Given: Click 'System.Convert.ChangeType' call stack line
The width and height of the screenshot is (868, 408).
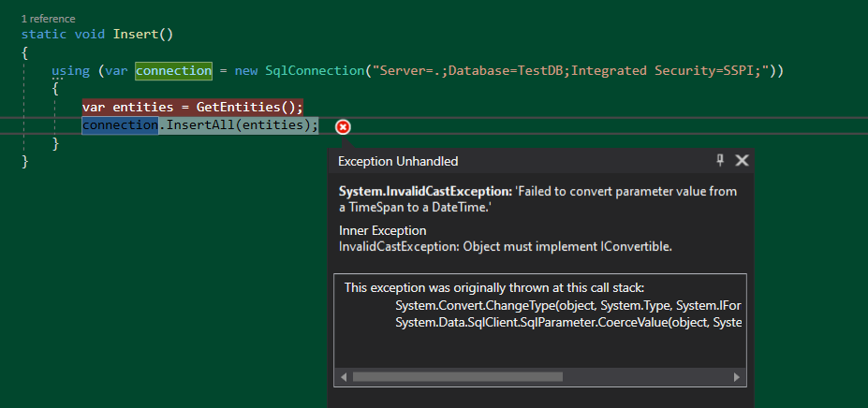Looking at the screenshot, I should pos(568,306).
